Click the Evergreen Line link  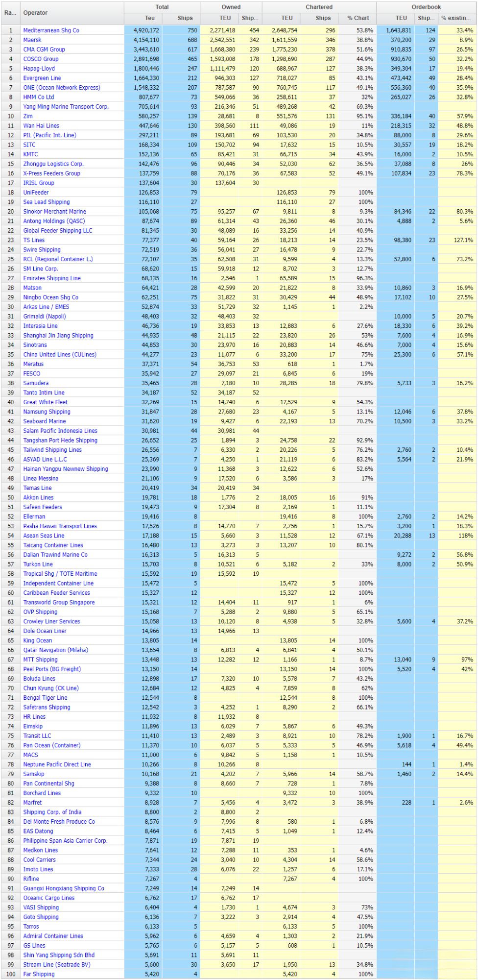click(x=42, y=78)
